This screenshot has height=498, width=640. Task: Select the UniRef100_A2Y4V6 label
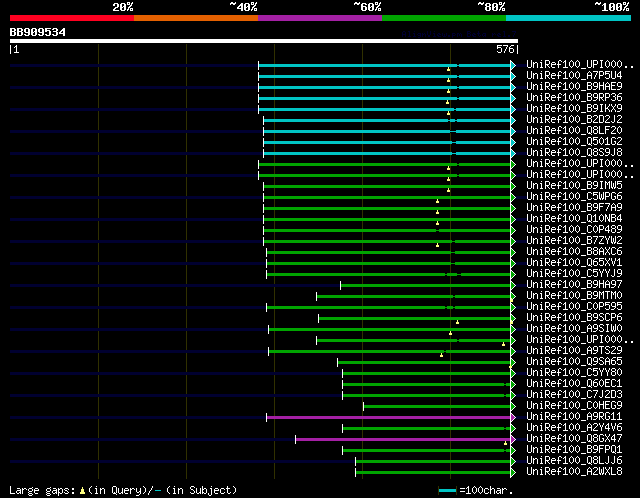(x=574, y=428)
